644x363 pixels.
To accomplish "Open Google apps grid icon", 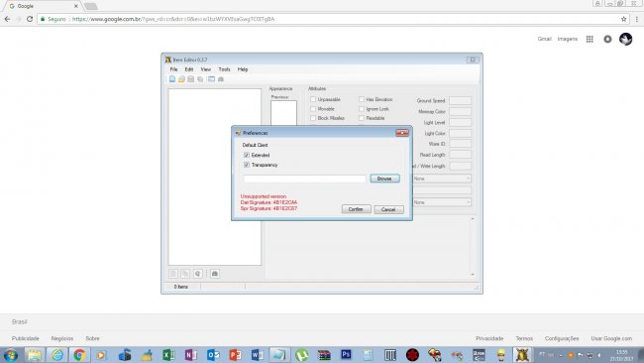I will (x=590, y=39).
